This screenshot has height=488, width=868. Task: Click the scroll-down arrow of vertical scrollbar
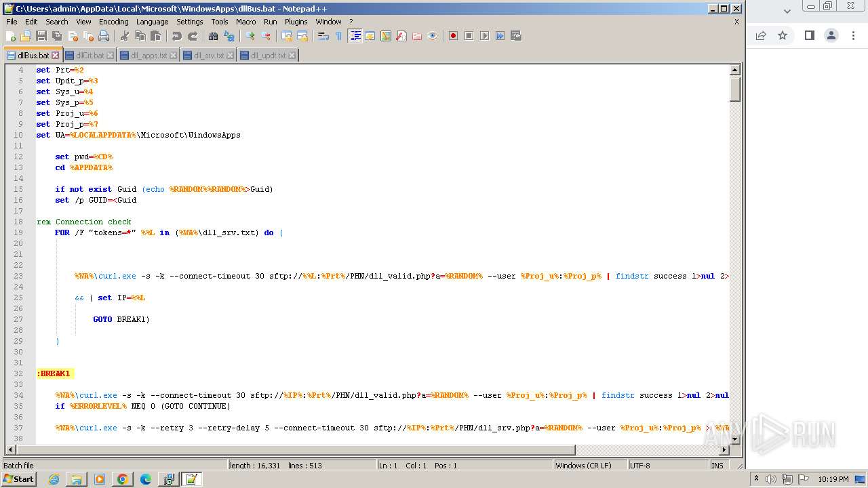click(734, 439)
